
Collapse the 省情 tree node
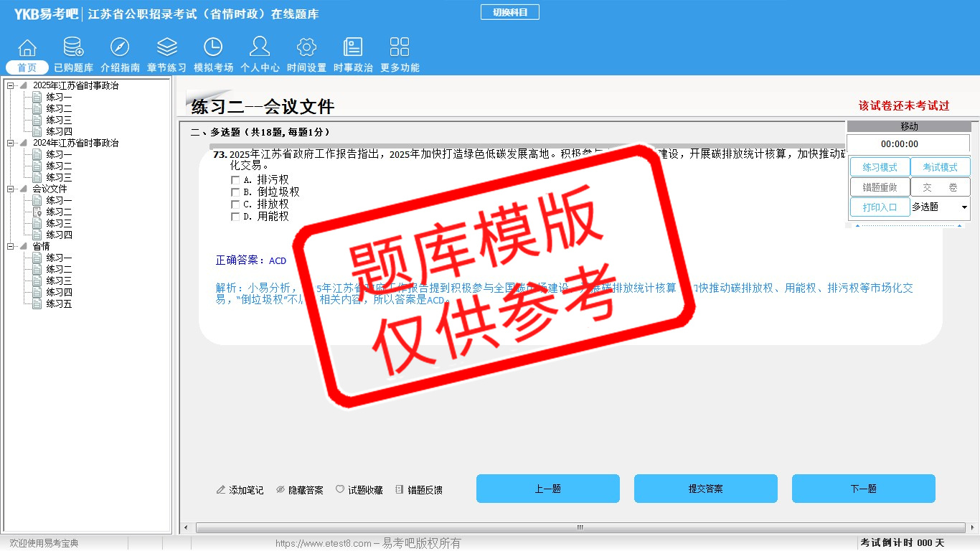click(11, 247)
